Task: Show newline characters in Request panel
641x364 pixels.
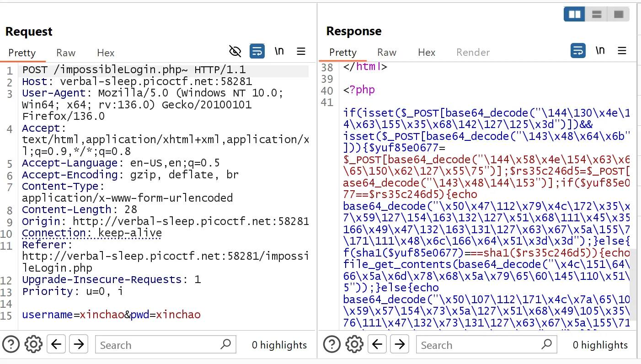Action: [279, 51]
